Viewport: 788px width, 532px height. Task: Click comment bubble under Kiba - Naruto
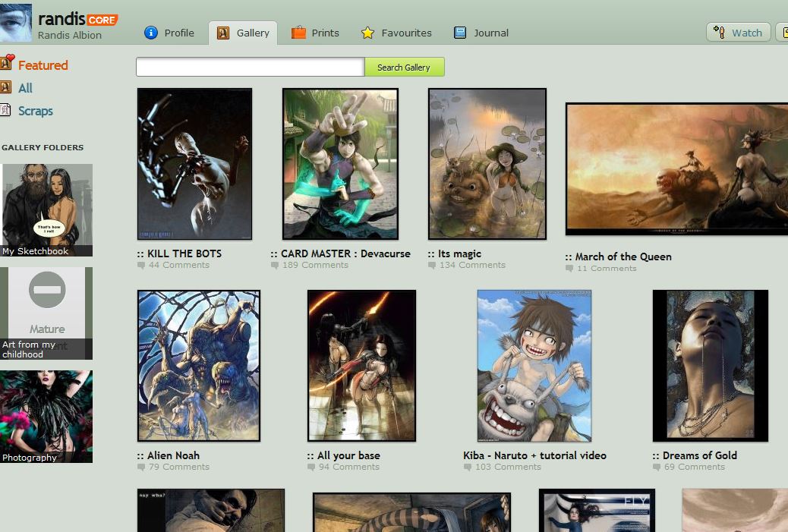(468, 467)
